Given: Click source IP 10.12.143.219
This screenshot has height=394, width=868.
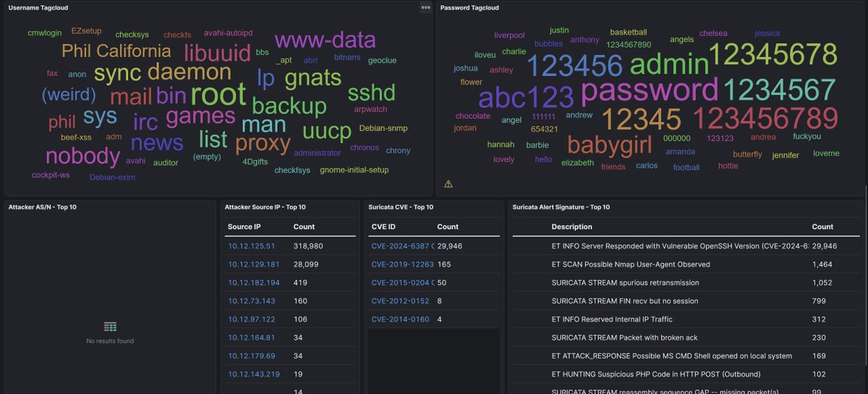Looking at the screenshot, I should click(x=253, y=374).
